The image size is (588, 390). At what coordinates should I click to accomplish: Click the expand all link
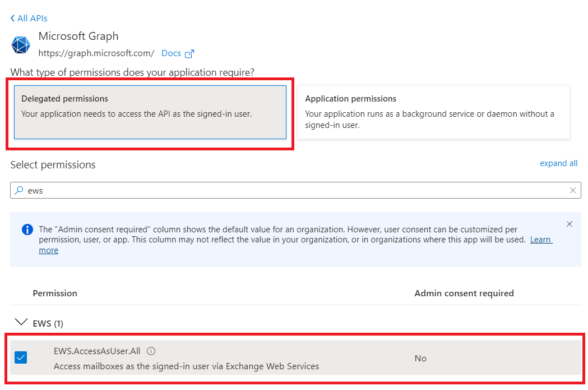558,163
